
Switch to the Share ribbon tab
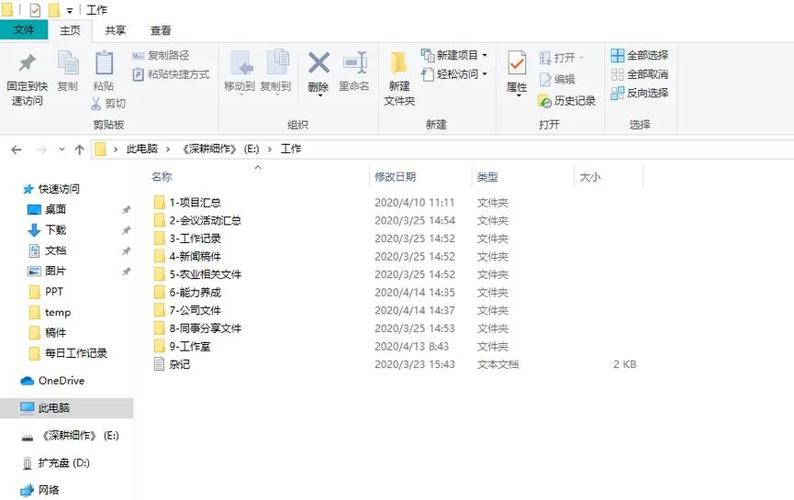tap(116, 30)
